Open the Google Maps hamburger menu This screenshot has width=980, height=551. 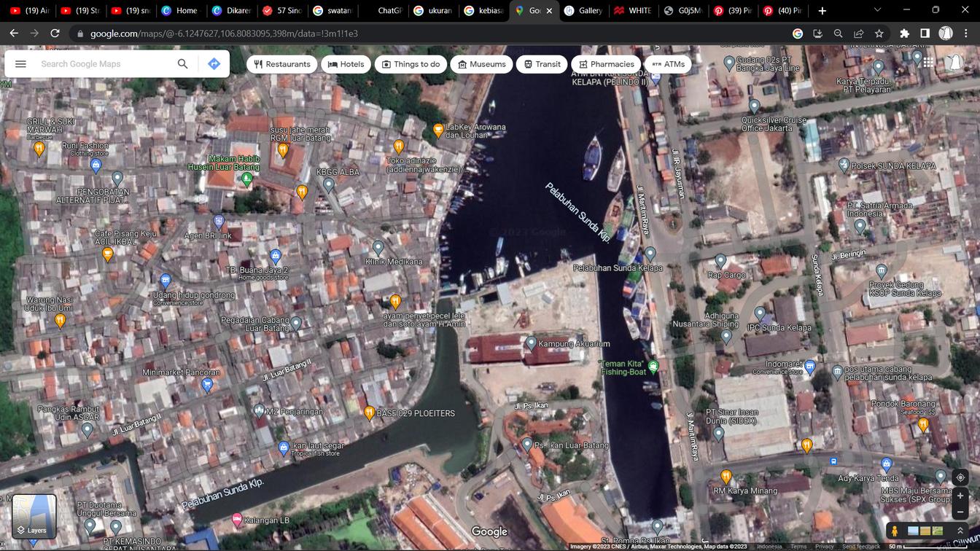(x=20, y=64)
